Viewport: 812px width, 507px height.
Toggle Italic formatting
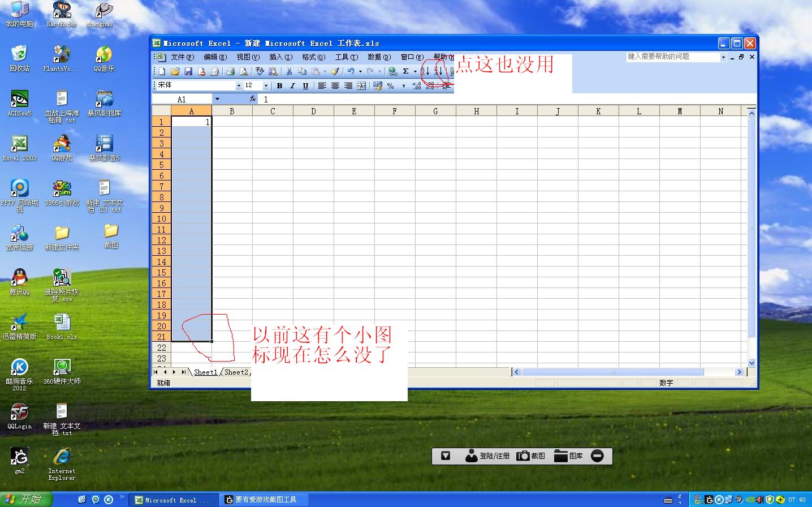pyautogui.click(x=292, y=85)
